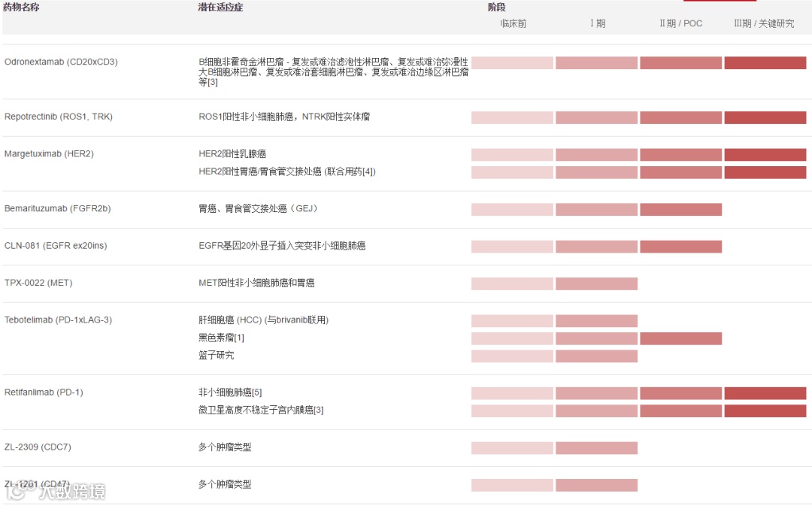Click the MET阳性非小细胞肺癌和胃癌 indication

click(257, 283)
